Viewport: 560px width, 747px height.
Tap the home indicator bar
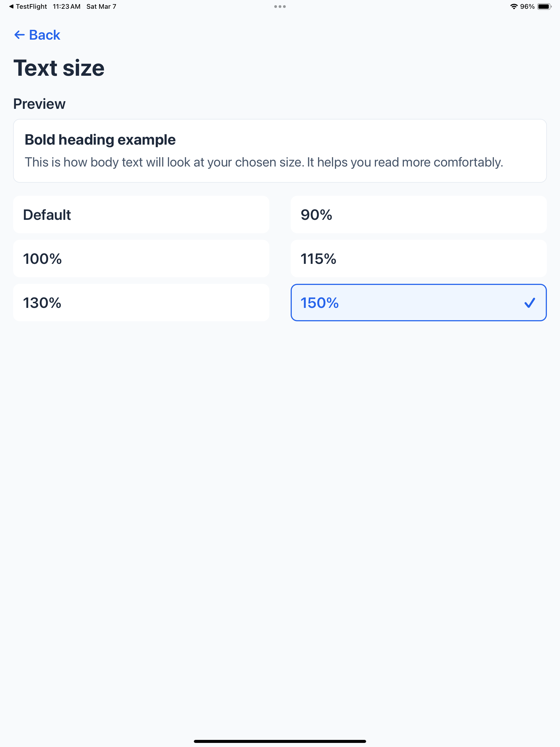tap(280, 741)
